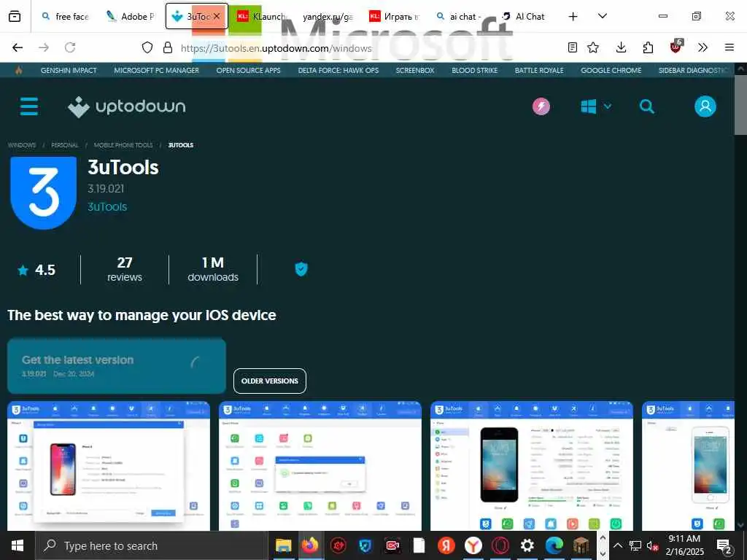Screen dimensions: 747x560
Task: Switch to the free face browser tab
Action: coord(65,16)
